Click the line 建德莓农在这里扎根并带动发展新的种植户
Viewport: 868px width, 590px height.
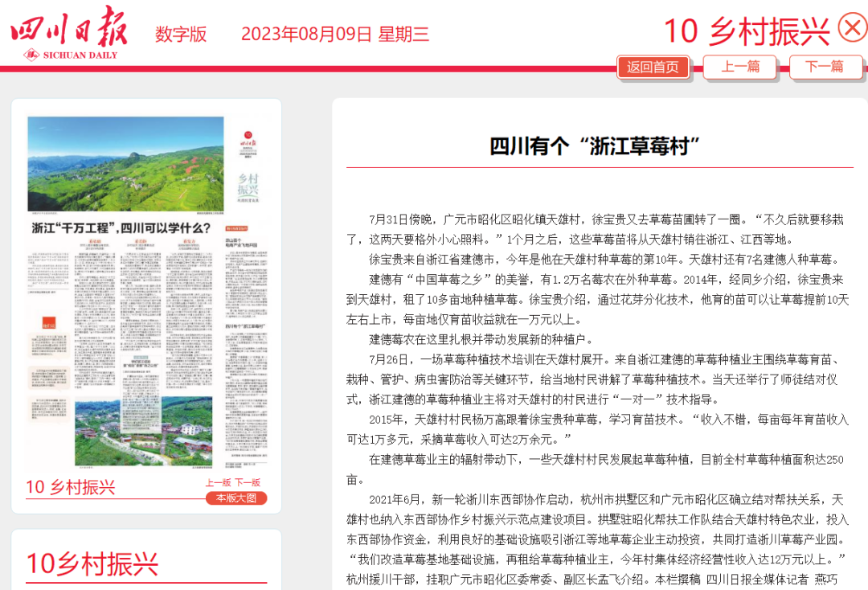pos(481,339)
